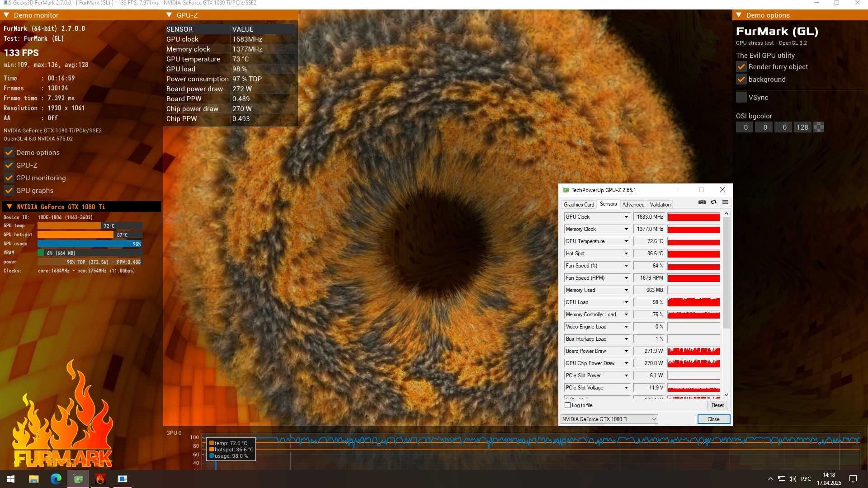Toggle GPU graphs checkbox

point(9,191)
